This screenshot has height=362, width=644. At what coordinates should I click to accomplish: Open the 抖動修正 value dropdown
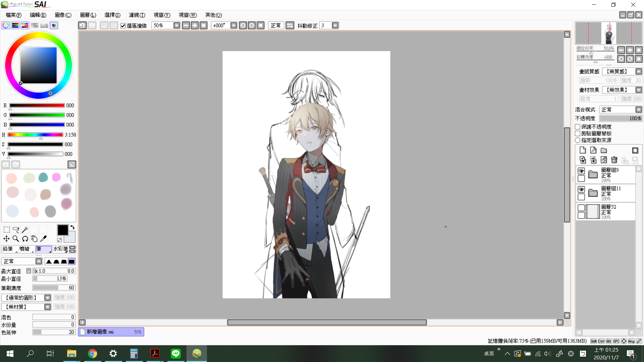[x=335, y=25]
